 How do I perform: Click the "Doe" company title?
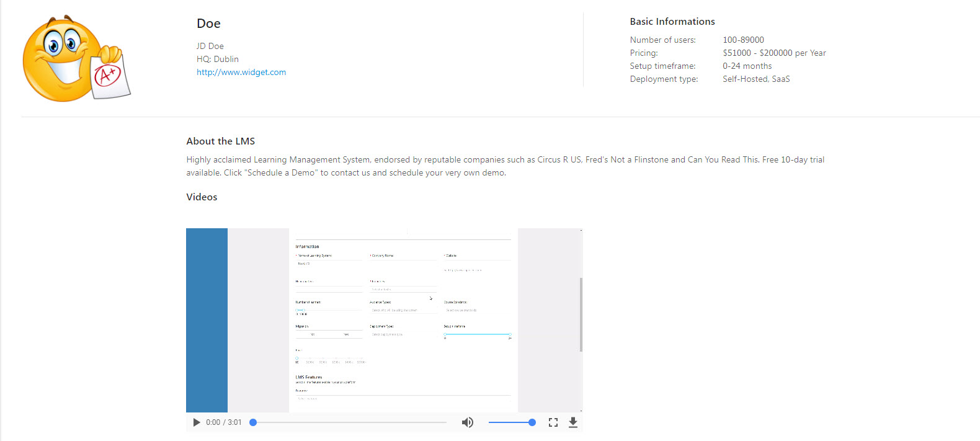click(x=208, y=24)
